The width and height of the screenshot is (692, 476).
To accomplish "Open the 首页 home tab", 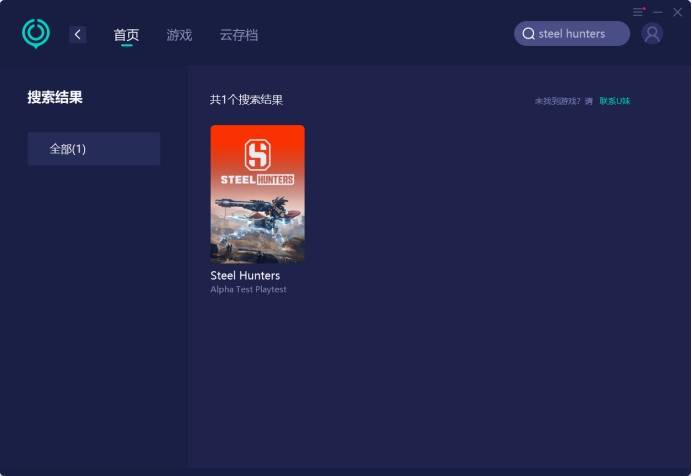I will click(126, 35).
